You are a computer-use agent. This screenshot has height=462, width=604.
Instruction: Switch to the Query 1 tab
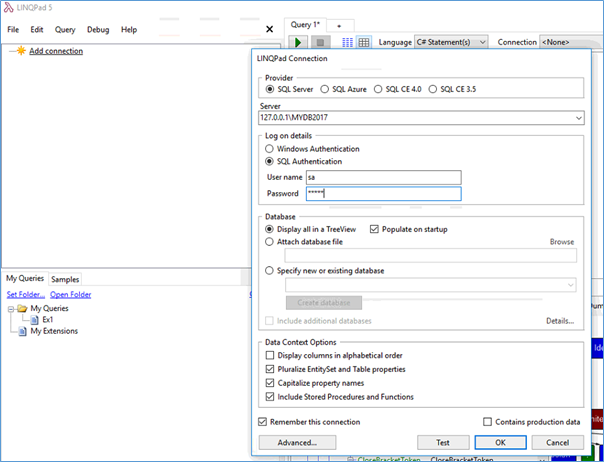(305, 25)
